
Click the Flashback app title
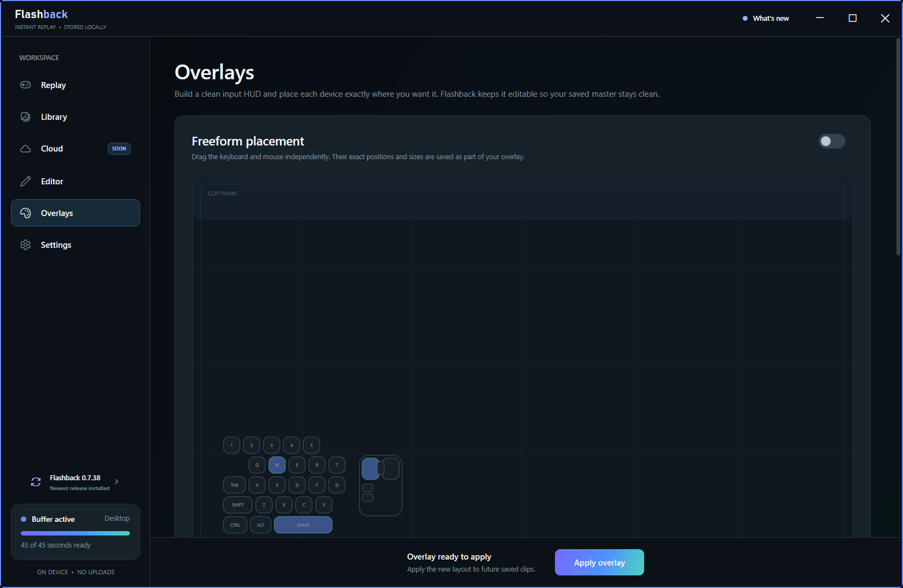tap(42, 14)
